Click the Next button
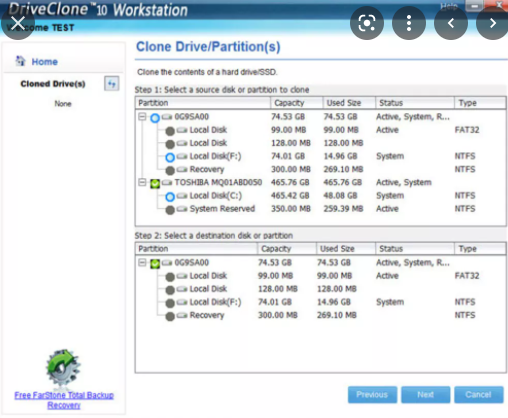Screen dimensions: 508x418 [426, 395]
